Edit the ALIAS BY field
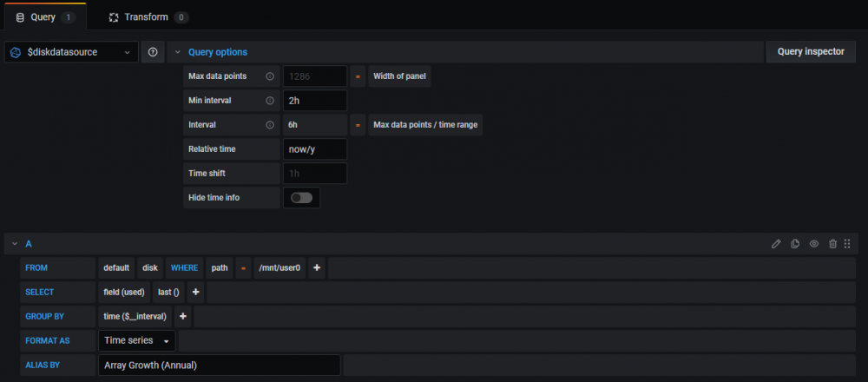The image size is (868, 382). [x=220, y=366]
